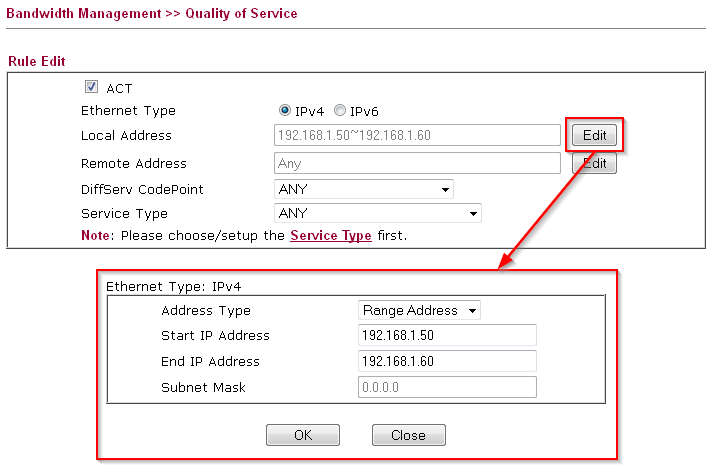Click Edit button for Local Address
Viewport: 714px width, 476px height.
594,135
